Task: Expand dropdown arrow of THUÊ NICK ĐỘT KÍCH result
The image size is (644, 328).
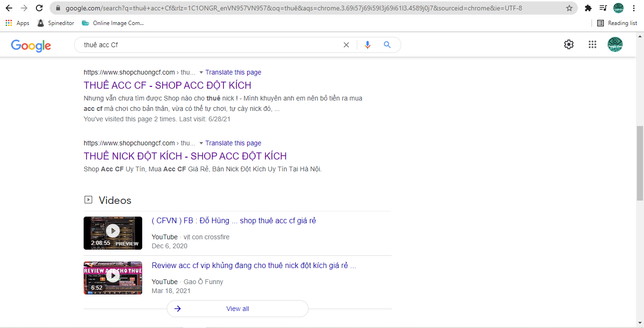Action: [x=201, y=143]
